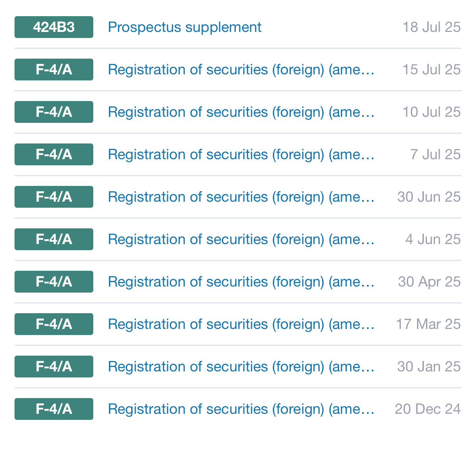
Task: Click the F-4/A badge for 30 Apr 25
Action: click(x=54, y=282)
